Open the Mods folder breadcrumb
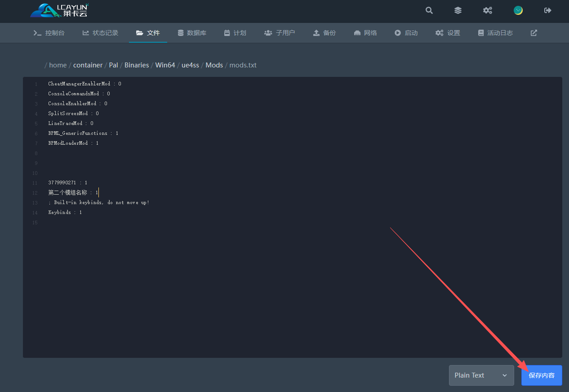This screenshot has width=569, height=392. tap(214, 65)
